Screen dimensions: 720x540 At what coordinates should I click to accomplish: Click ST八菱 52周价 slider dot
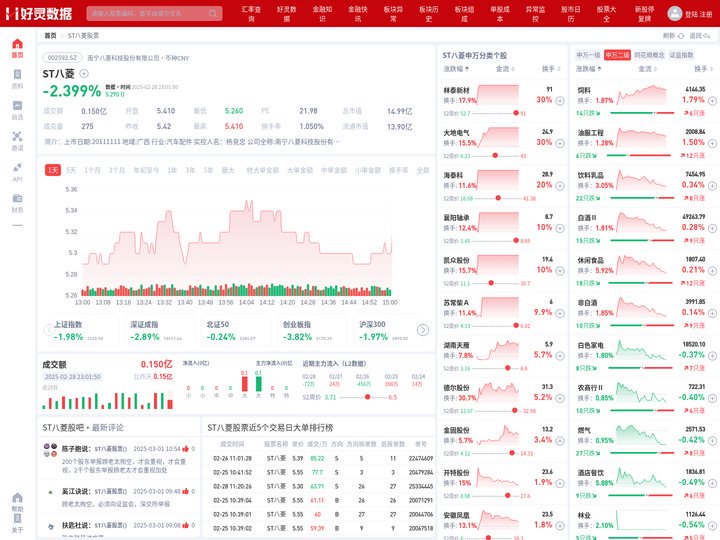click(x=367, y=397)
